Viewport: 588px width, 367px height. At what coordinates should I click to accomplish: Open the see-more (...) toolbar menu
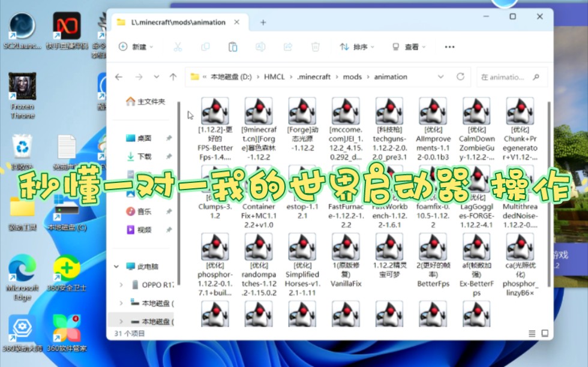pyautogui.click(x=449, y=47)
